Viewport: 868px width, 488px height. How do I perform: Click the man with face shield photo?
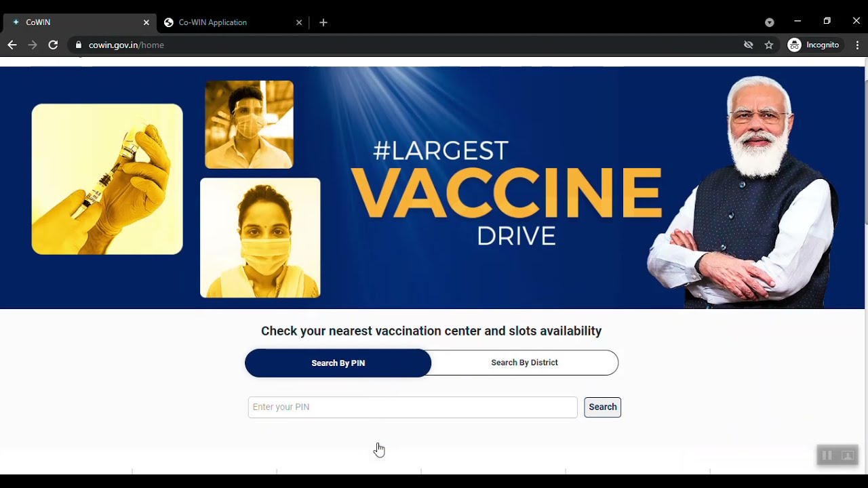(250, 125)
